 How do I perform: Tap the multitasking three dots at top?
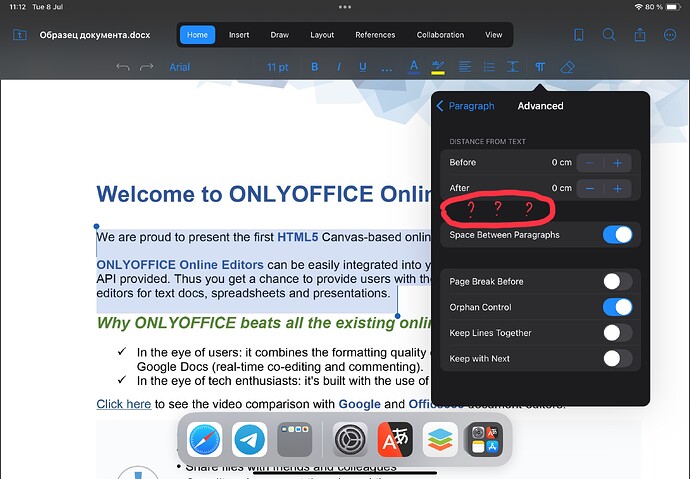tap(345, 7)
